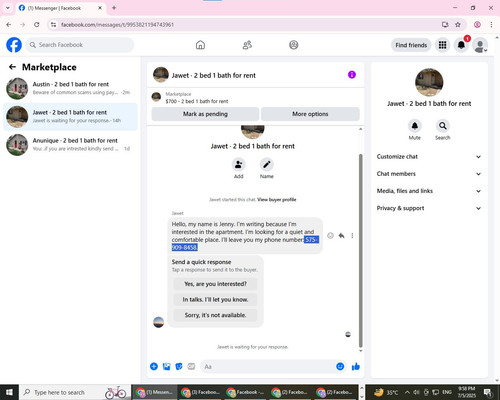Click More options button

pyautogui.click(x=310, y=114)
